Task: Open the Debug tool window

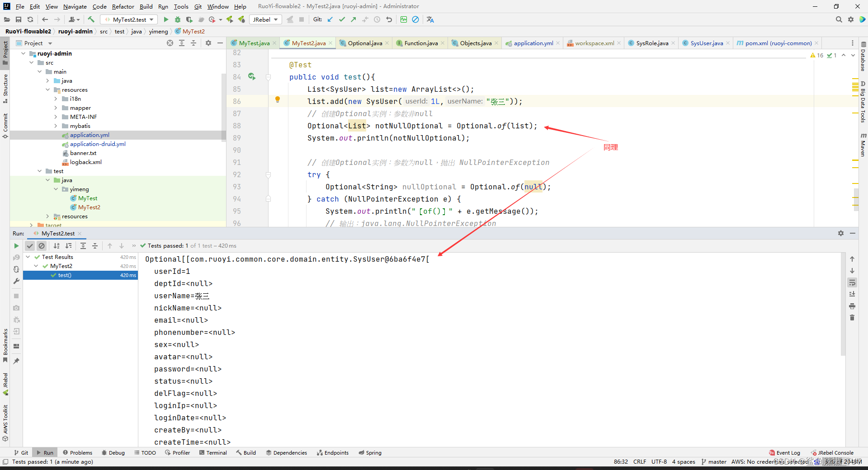Action: point(113,452)
